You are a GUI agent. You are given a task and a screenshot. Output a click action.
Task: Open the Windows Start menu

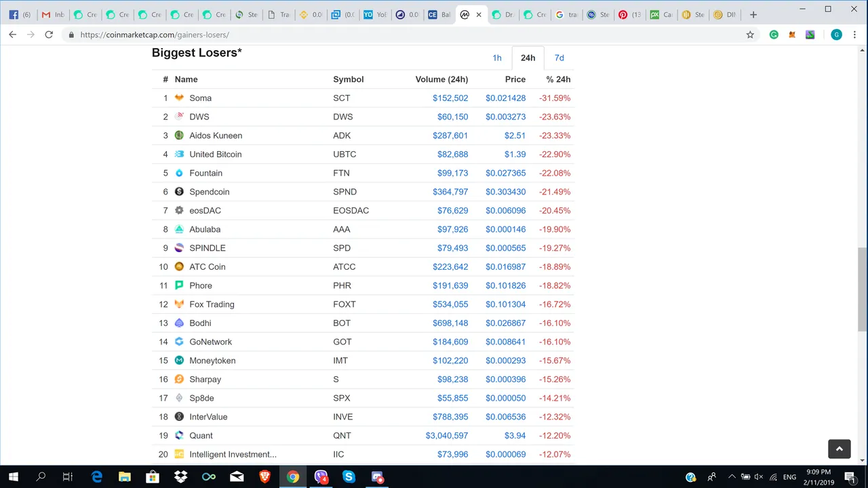click(x=13, y=477)
